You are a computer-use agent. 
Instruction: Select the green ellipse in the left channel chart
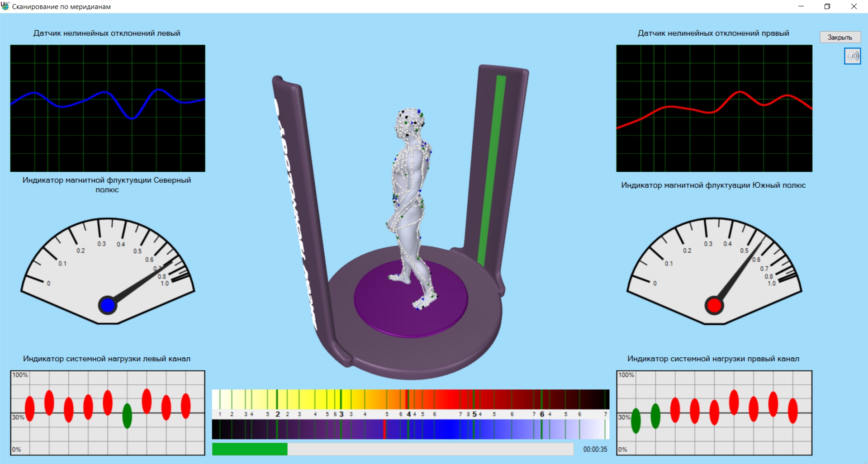point(127,415)
